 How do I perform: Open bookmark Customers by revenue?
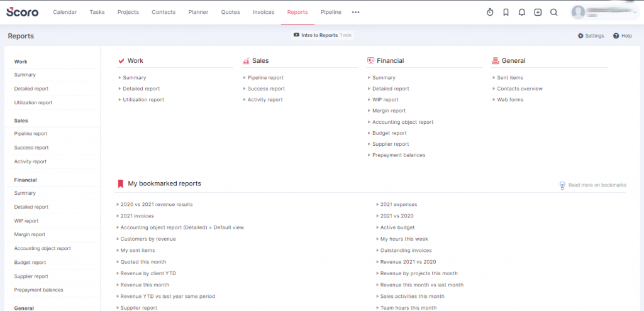[x=148, y=239]
